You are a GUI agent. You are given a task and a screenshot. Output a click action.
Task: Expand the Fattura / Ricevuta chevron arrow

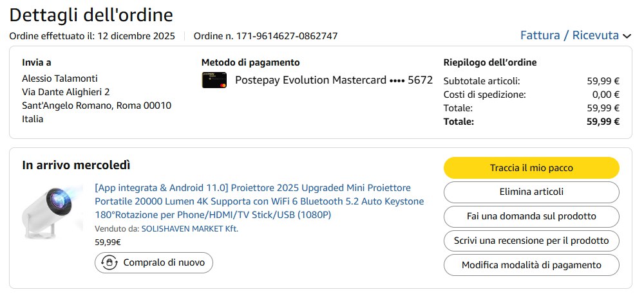(627, 36)
